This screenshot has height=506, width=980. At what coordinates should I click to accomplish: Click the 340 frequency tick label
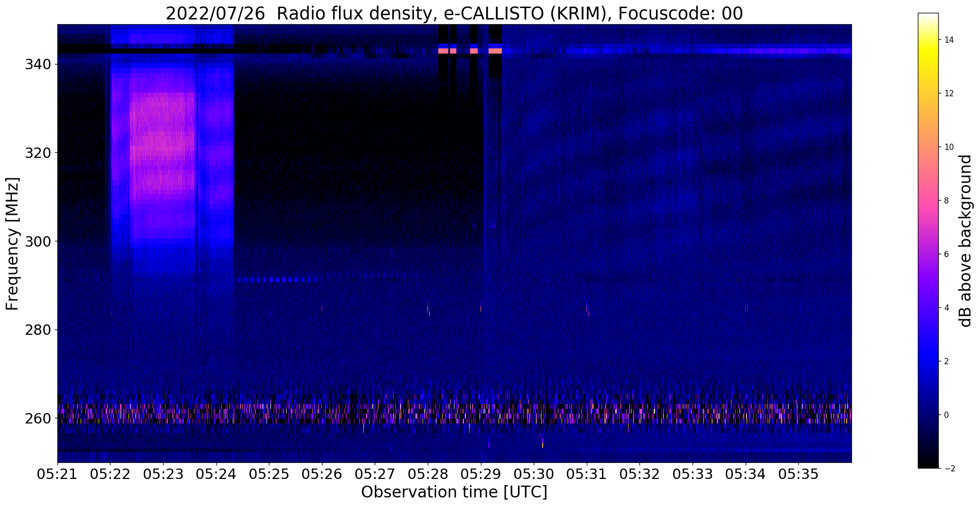pos(37,64)
